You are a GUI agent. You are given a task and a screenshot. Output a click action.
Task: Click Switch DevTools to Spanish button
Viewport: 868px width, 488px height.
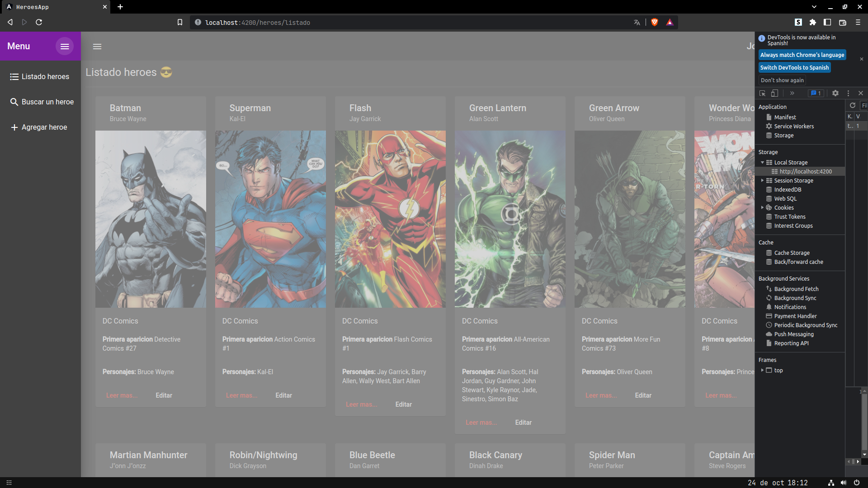794,67
